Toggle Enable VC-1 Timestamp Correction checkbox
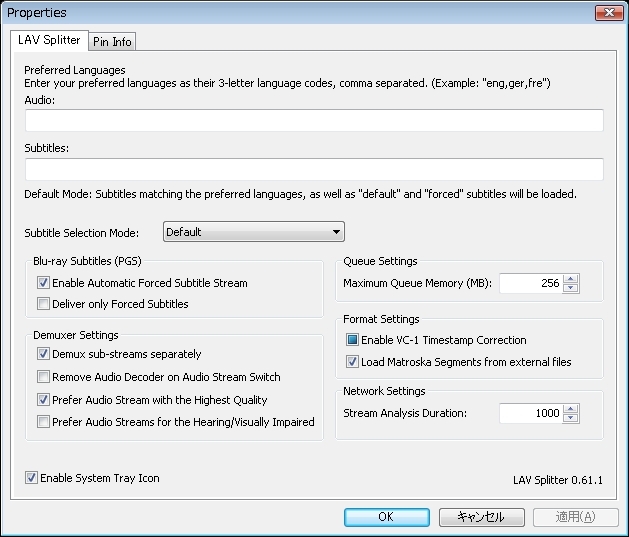629x537 pixels. (x=352, y=340)
